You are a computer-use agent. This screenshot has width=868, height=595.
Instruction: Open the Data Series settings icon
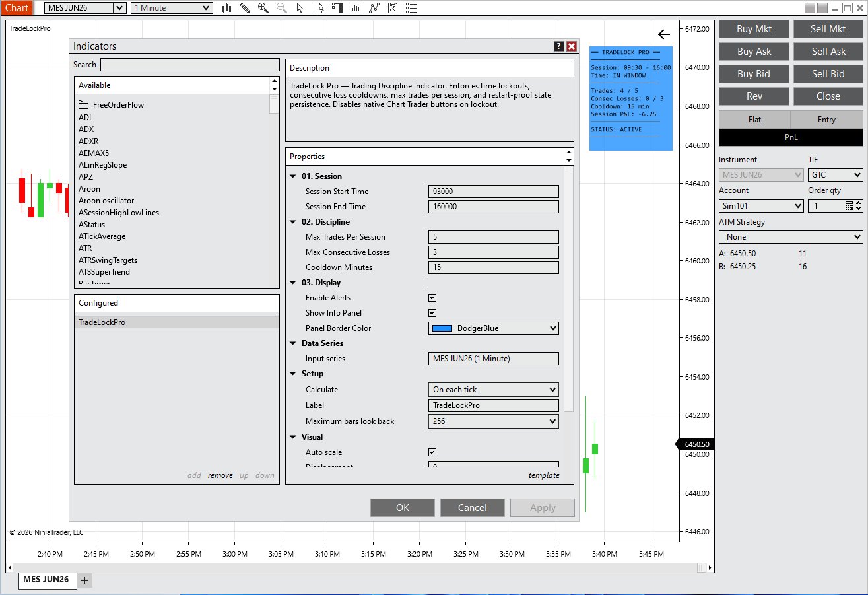point(355,8)
